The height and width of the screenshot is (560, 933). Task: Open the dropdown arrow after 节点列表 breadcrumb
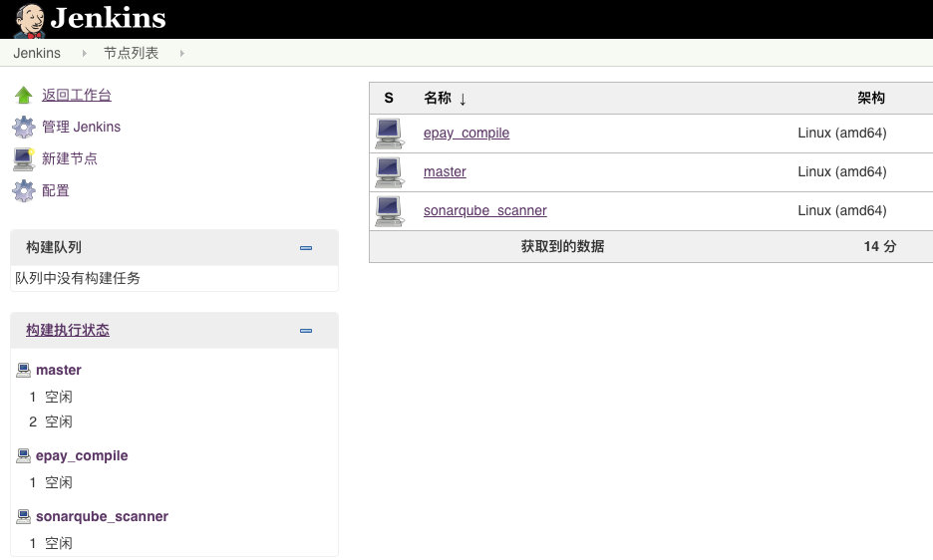click(182, 54)
